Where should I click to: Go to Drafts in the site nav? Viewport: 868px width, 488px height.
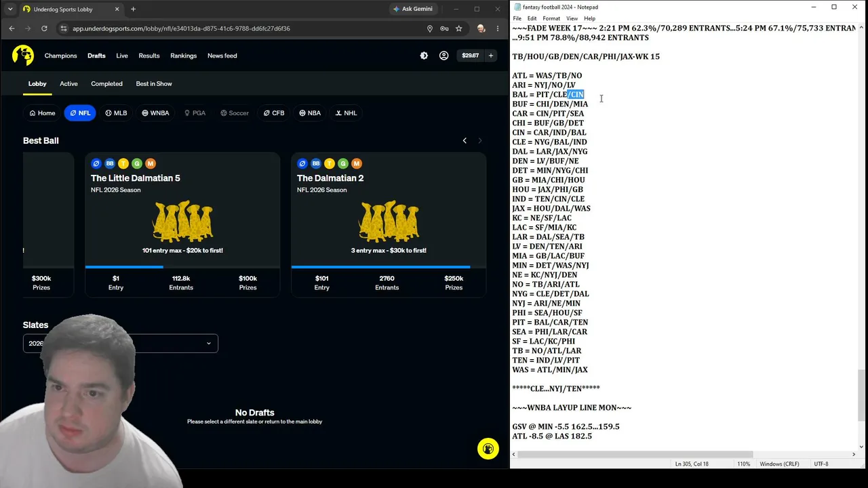(x=96, y=56)
